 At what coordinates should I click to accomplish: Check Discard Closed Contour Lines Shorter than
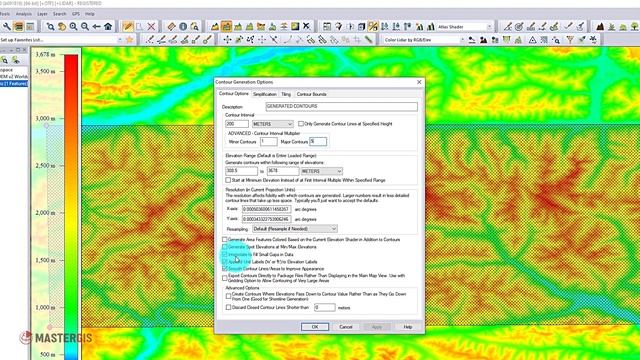tap(228, 307)
